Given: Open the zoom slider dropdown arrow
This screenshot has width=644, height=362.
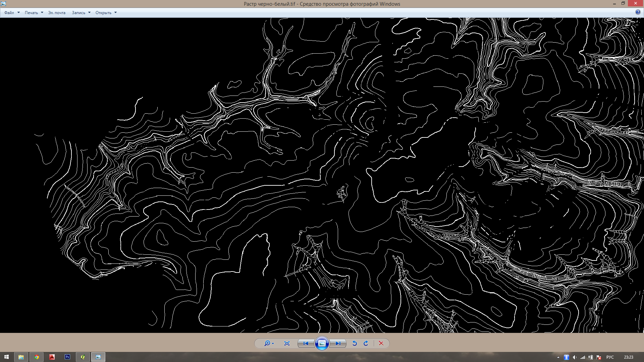Looking at the screenshot, I should (x=273, y=344).
